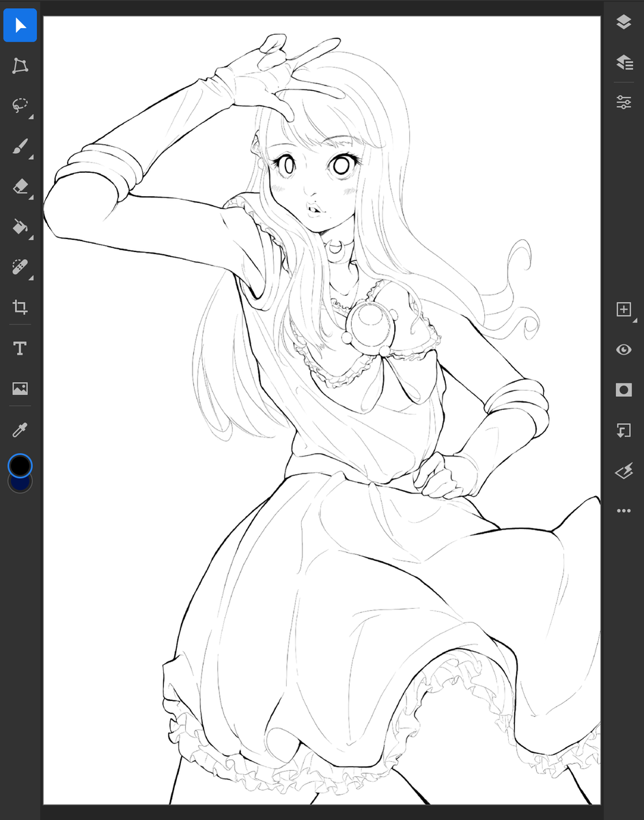The image size is (644, 820).
Task: Open the filters and adjustments lightning icon
Action: [624, 470]
